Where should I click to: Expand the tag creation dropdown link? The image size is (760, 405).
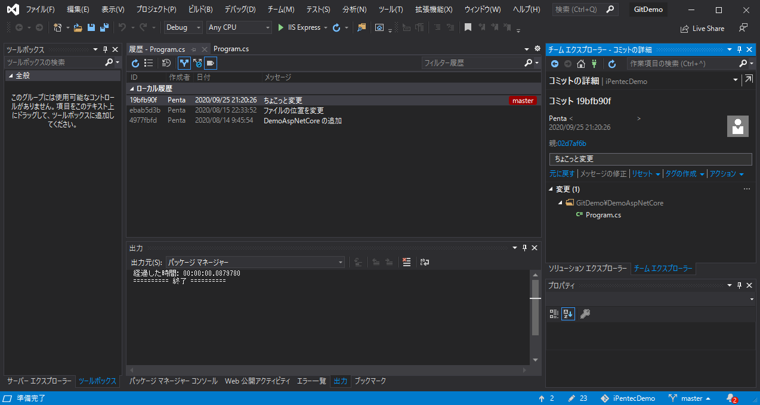[x=684, y=174]
